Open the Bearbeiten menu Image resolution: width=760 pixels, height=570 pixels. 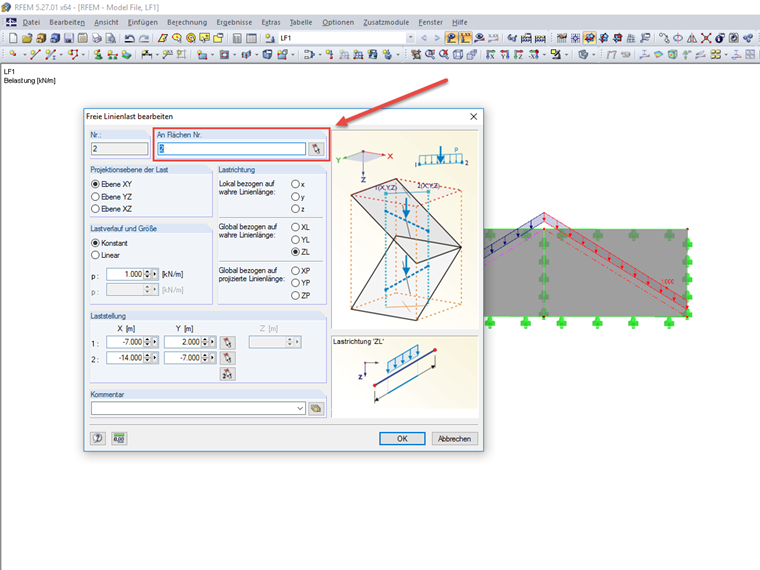coord(67,22)
